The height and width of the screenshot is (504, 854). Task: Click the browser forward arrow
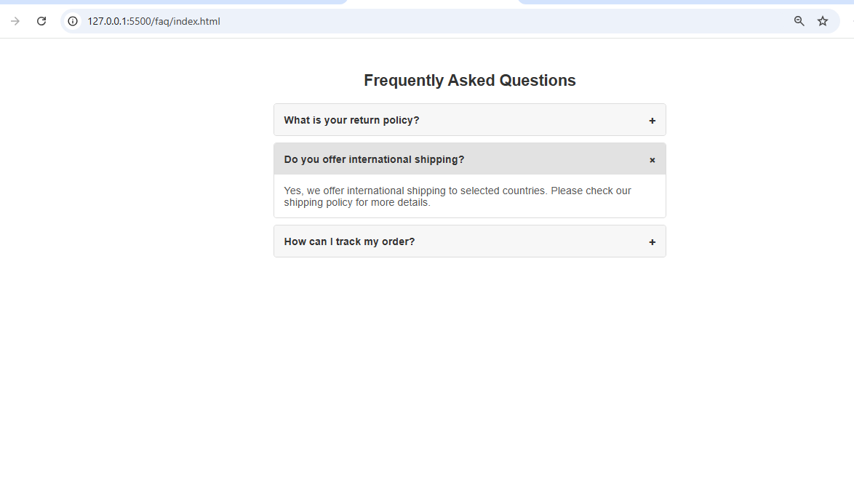coord(15,21)
